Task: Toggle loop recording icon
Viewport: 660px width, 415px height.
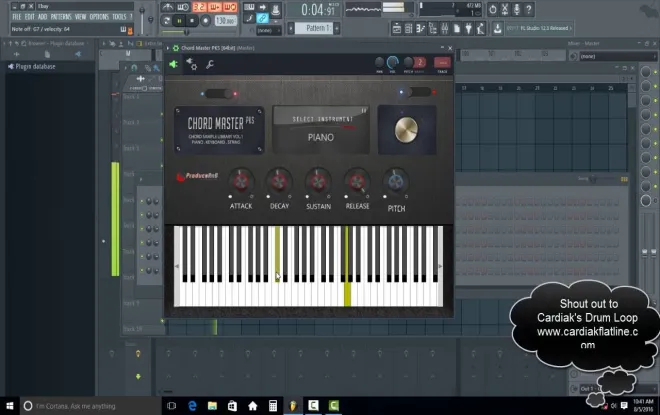Action: 230,7
